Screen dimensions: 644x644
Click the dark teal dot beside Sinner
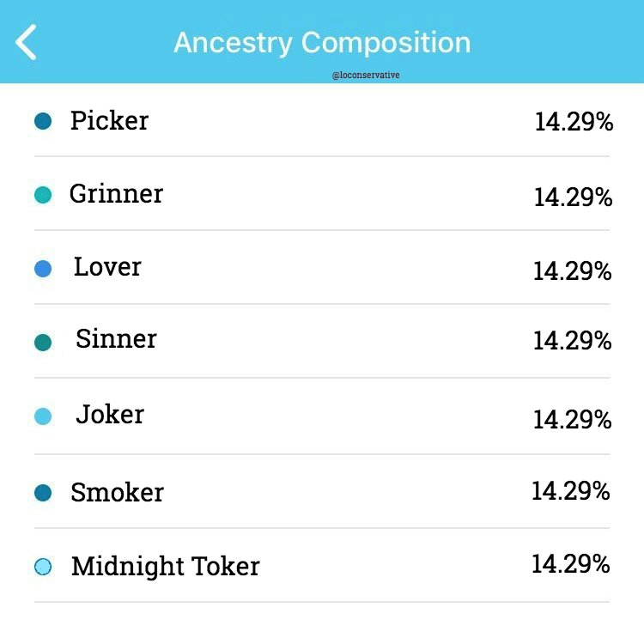(43, 343)
